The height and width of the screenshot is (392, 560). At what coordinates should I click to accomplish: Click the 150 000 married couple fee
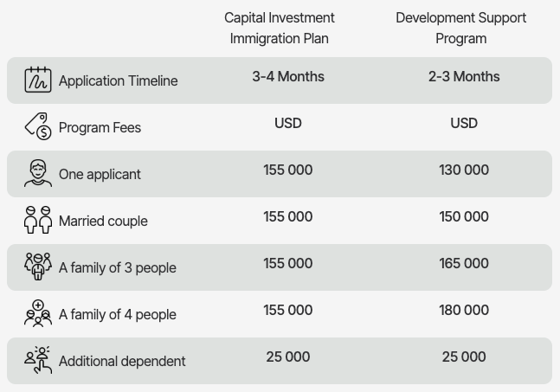pos(464,216)
